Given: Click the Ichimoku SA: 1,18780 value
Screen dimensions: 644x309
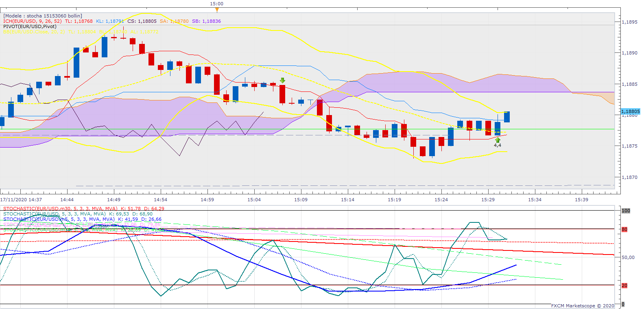Looking at the screenshot, I should (174, 21).
